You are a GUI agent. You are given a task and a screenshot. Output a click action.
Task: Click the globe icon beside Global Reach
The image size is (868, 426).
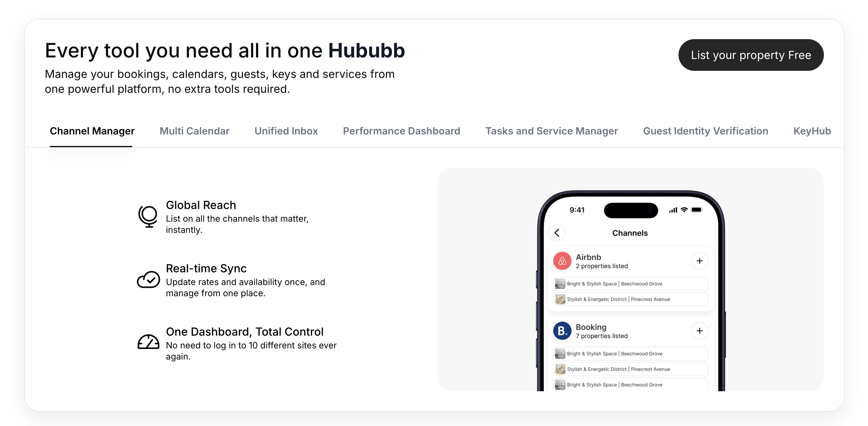coord(148,216)
